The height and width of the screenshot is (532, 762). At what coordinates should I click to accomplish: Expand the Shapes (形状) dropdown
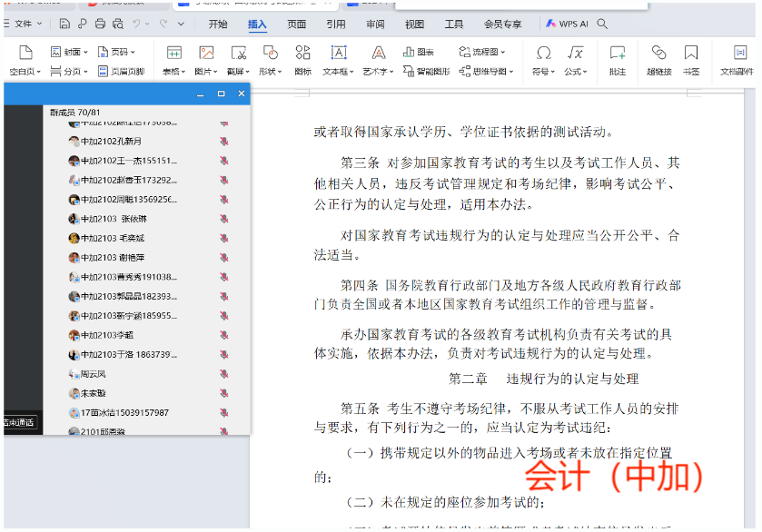270,71
